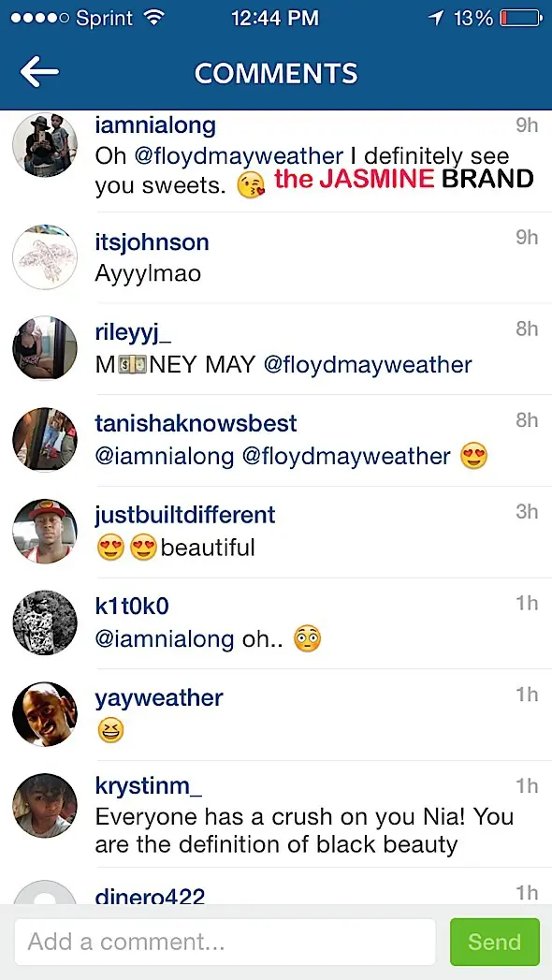Open the justbuiltdifferent username link
Viewport: 552px width, 980px height.
pos(185,515)
